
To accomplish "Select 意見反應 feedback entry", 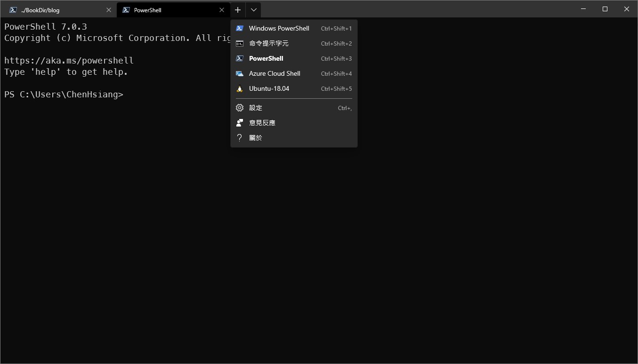I will point(294,123).
